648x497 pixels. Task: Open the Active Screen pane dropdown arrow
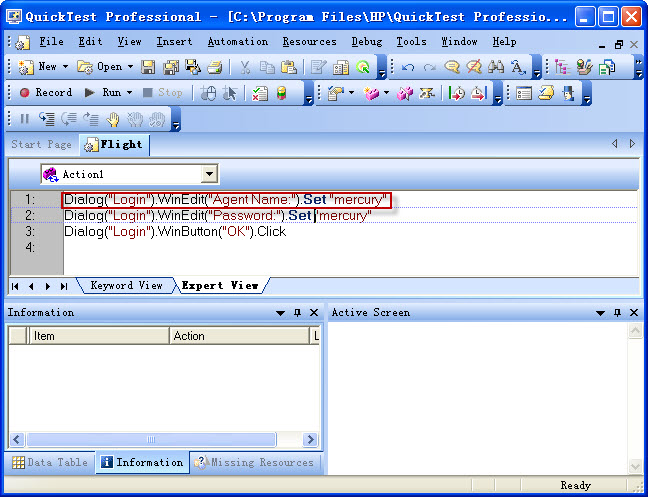[x=600, y=313]
